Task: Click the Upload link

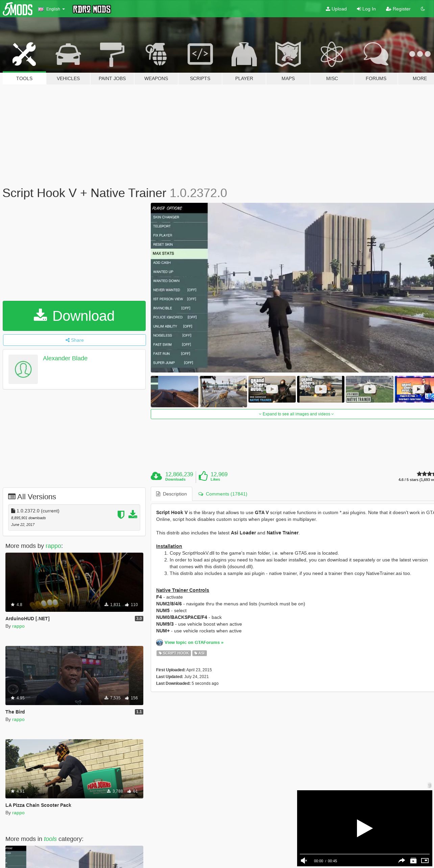Action: 336,9
